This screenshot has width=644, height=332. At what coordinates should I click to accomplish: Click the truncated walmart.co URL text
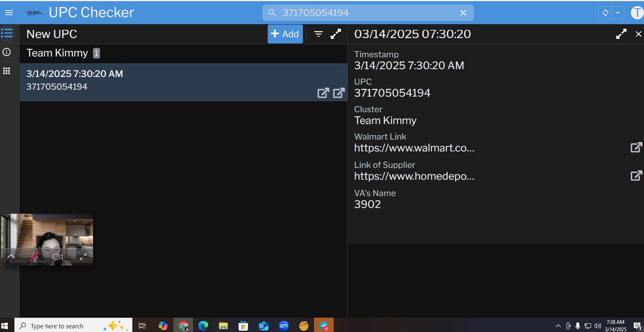coord(414,148)
